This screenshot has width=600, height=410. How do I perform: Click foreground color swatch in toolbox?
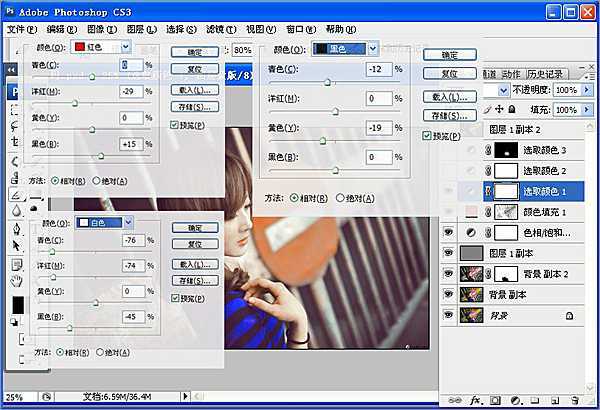(x=17, y=305)
